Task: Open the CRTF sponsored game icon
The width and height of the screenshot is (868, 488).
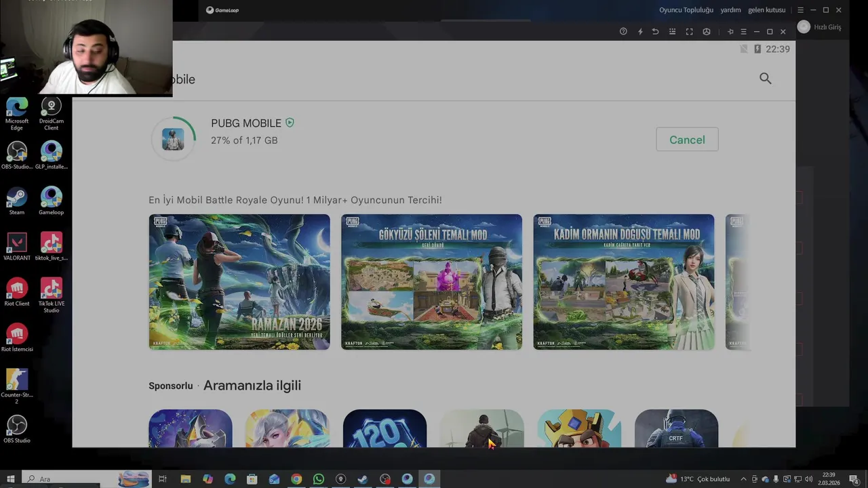Action: point(676,428)
